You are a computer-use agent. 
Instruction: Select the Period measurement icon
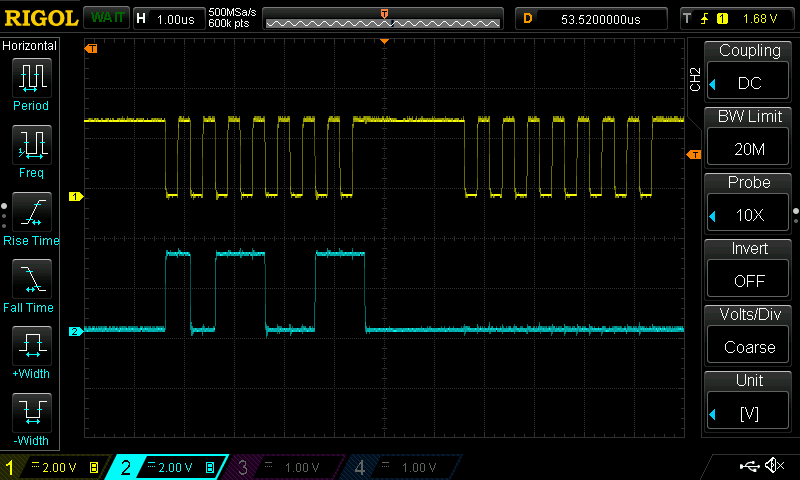tap(32, 78)
